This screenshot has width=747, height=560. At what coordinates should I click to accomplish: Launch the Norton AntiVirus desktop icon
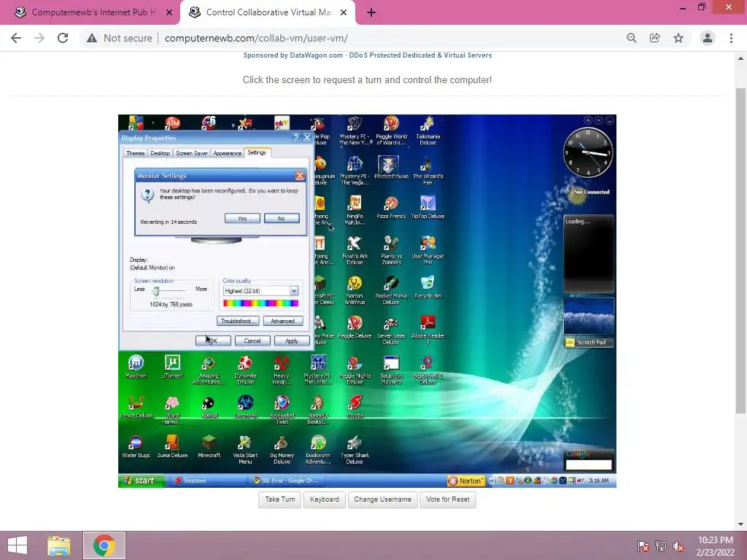(355, 289)
